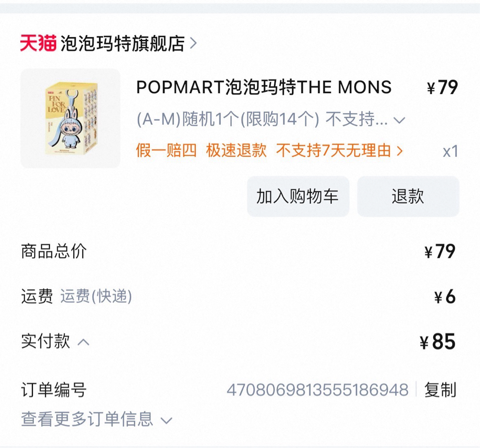Open 不支持7天无理由 policy details
This screenshot has height=448, width=480.
pos(334,150)
